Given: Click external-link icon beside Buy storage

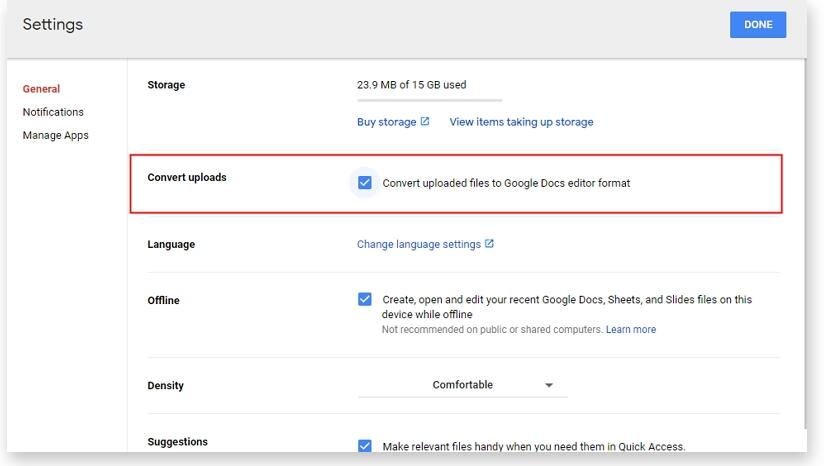Looking at the screenshot, I should [425, 122].
